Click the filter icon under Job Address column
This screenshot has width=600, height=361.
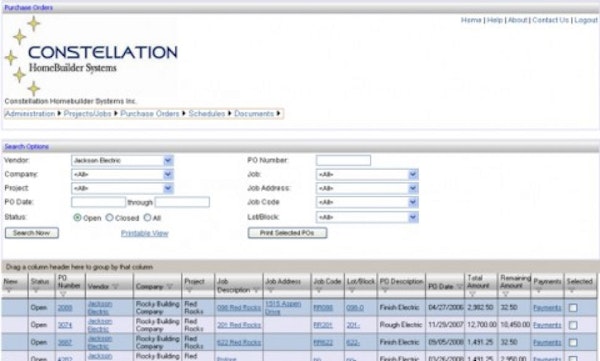click(271, 291)
